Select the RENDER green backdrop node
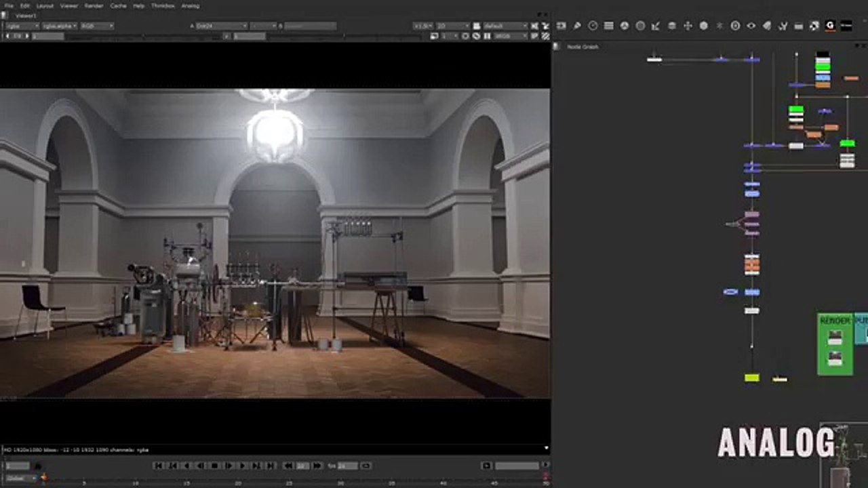The image size is (868, 488). (x=835, y=343)
